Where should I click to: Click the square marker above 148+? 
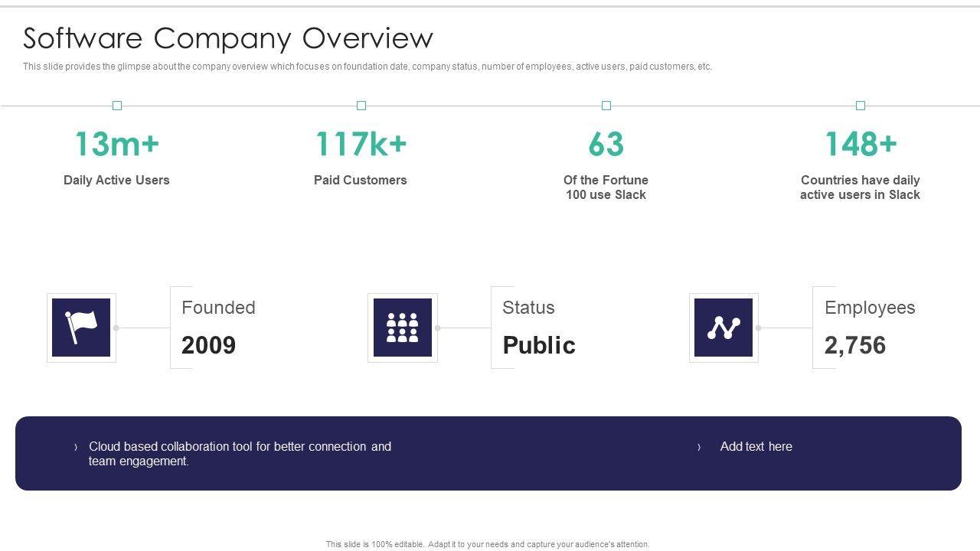click(861, 106)
